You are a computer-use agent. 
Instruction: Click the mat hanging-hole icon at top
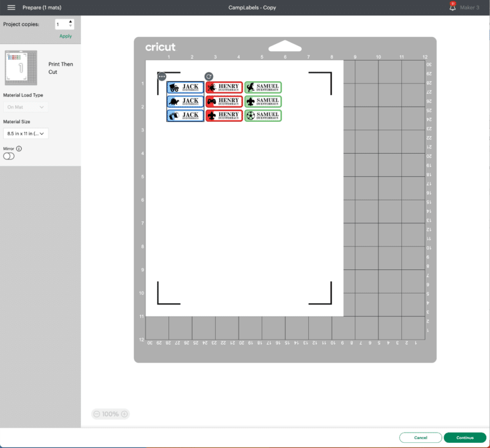(285, 47)
